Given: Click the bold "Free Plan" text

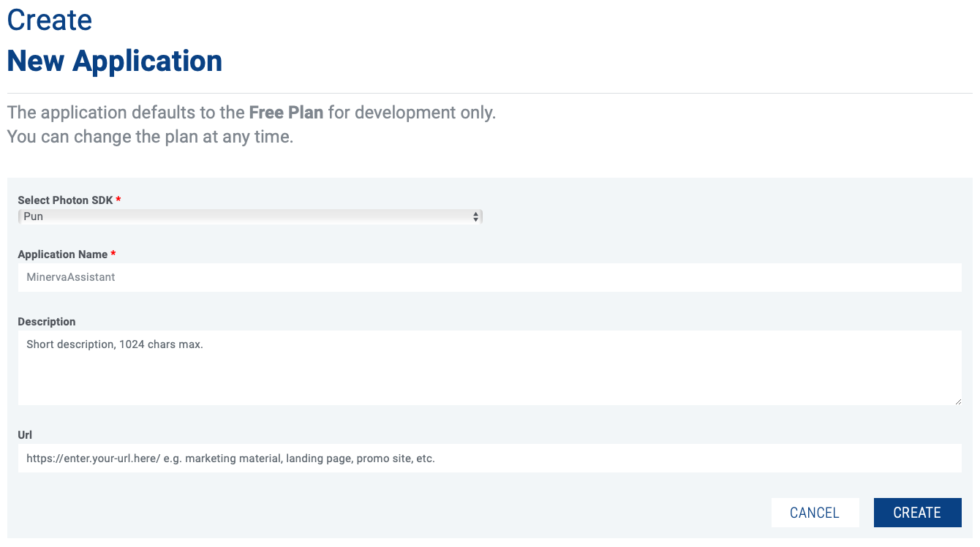Looking at the screenshot, I should tap(286, 113).
